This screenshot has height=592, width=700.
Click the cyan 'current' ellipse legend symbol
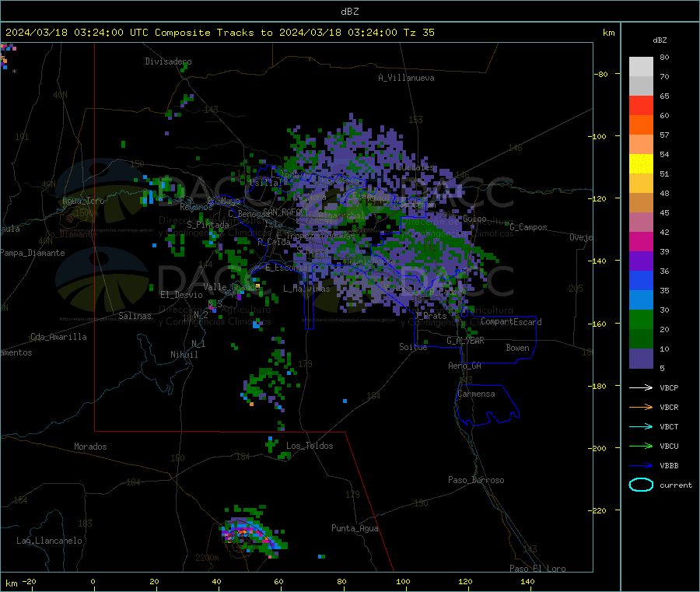coord(641,485)
